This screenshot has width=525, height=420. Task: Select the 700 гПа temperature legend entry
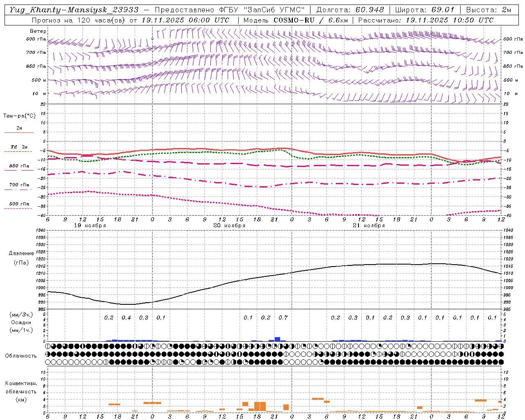[19, 185]
